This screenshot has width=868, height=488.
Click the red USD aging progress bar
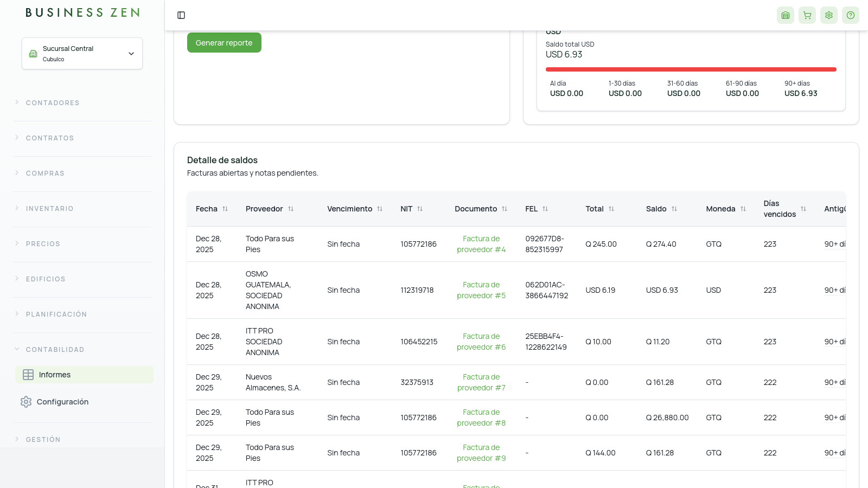pyautogui.click(x=691, y=69)
